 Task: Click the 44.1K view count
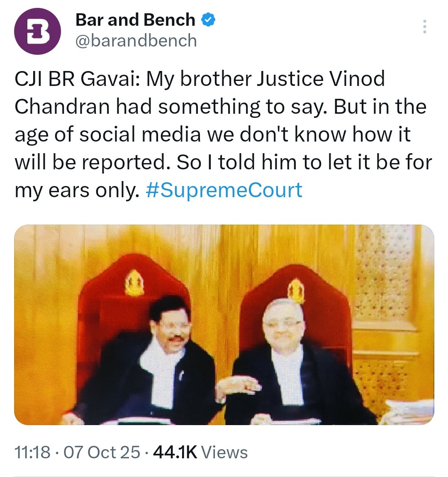(x=175, y=452)
